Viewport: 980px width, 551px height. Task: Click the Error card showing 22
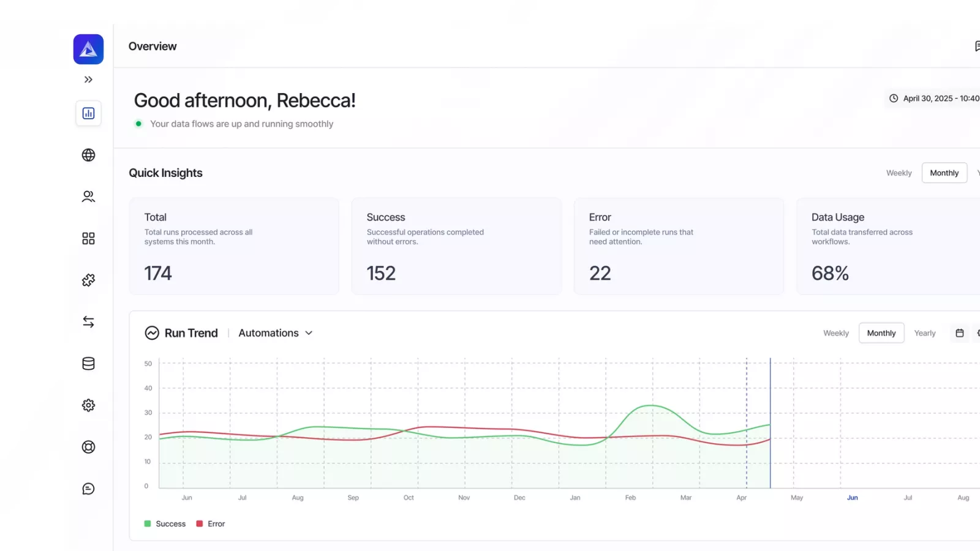(679, 246)
